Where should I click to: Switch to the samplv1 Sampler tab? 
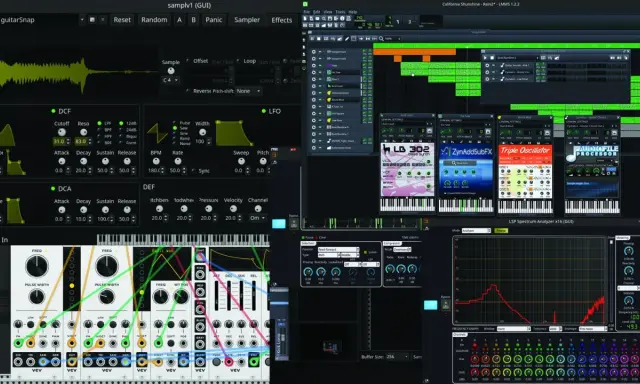click(247, 20)
